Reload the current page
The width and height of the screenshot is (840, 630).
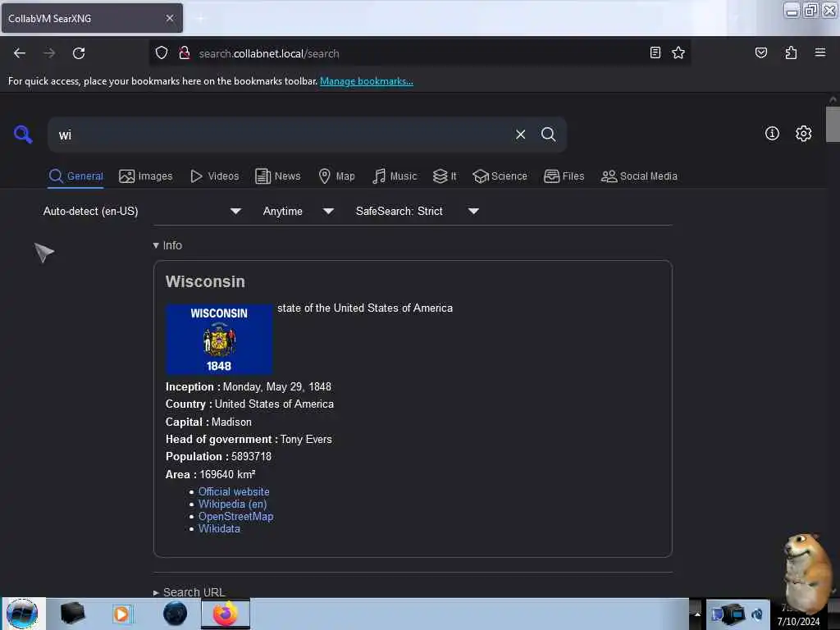coord(79,53)
